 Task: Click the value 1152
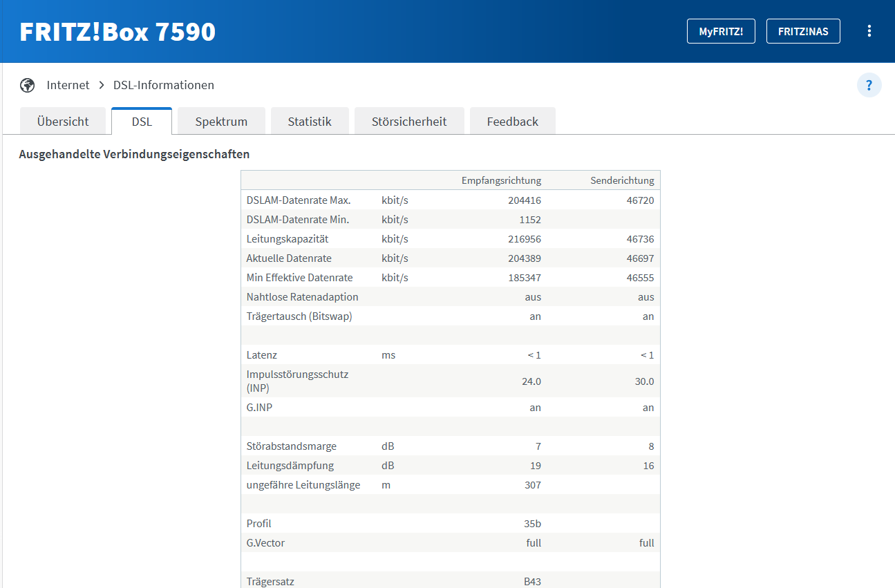(529, 220)
